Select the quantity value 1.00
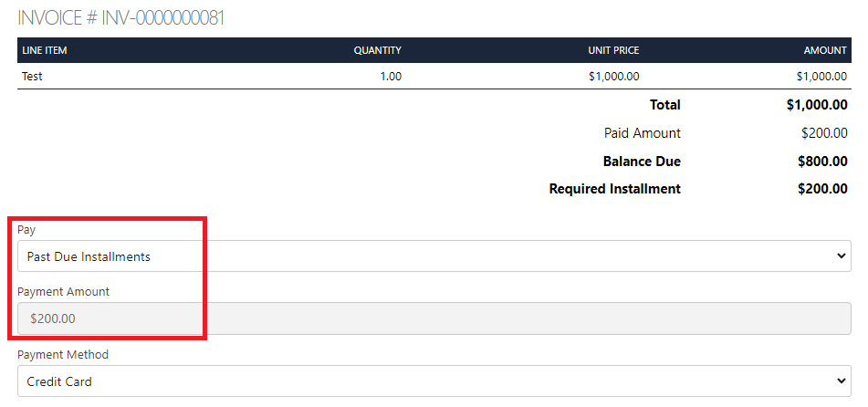 tap(391, 77)
